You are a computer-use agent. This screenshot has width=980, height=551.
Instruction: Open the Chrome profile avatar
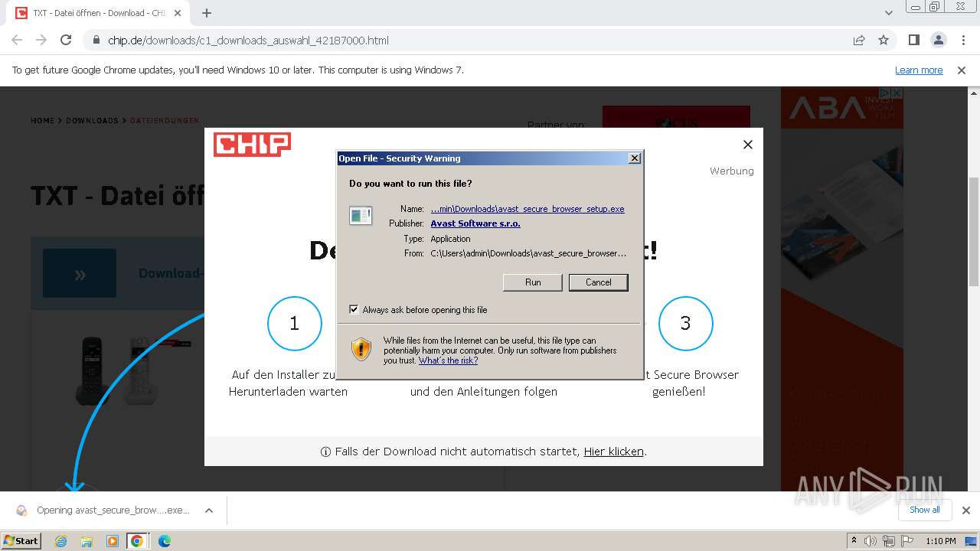click(x=938, y=40)
